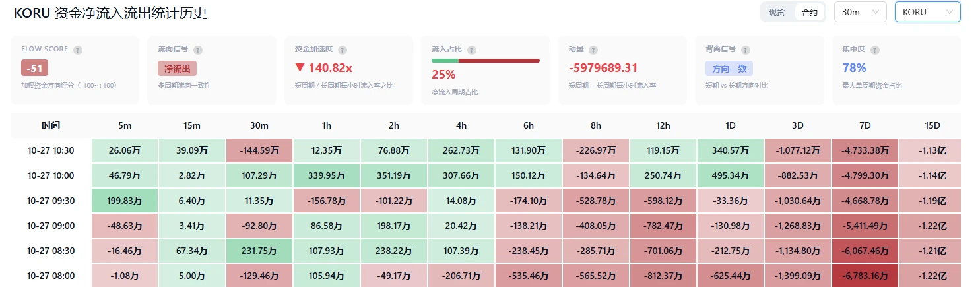Click the red down-triangle next to 140.82x
This screenshot has height=287, width=980.
[300, 67]
